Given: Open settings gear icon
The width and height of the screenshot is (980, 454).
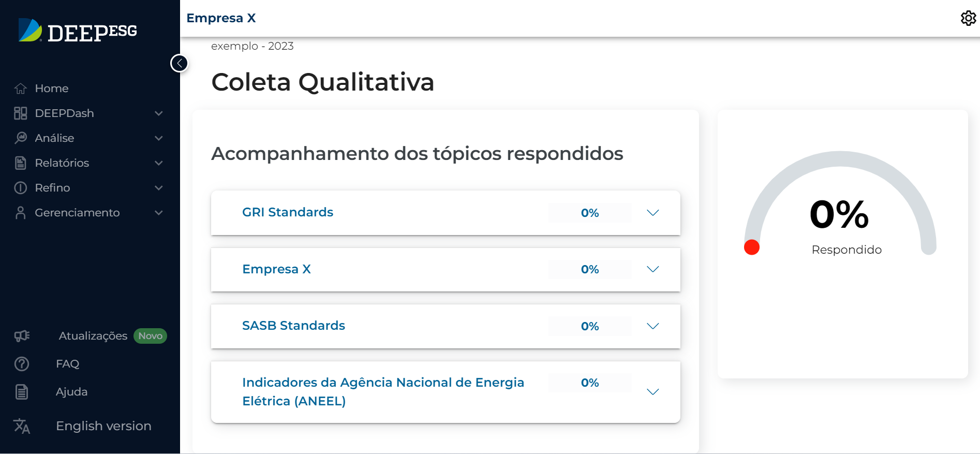Looking at the screenshot, I should coord(968,18).
